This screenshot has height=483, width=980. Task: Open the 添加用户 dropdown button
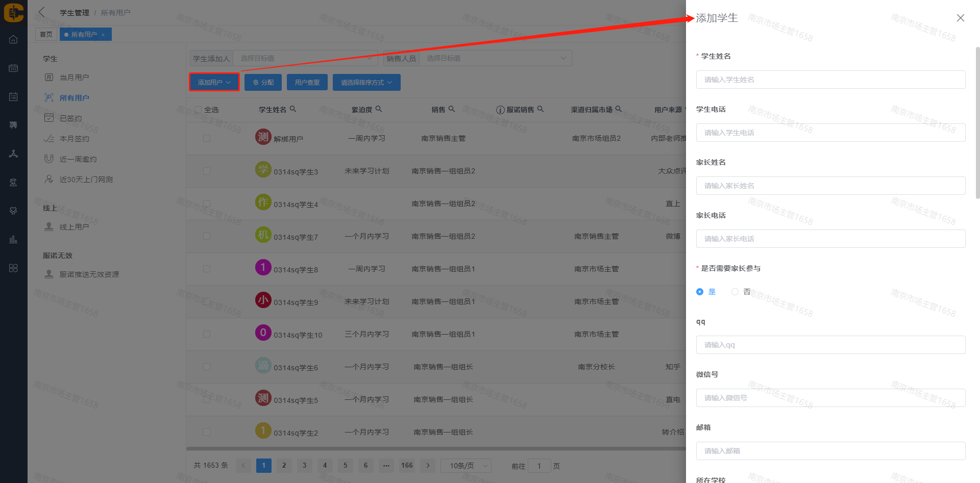(214, 82)
